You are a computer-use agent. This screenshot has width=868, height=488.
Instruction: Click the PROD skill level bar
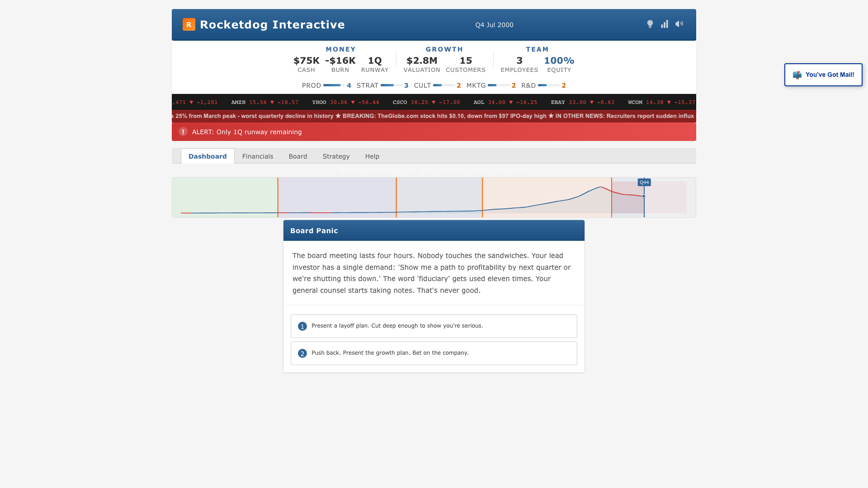pos(334,85)
